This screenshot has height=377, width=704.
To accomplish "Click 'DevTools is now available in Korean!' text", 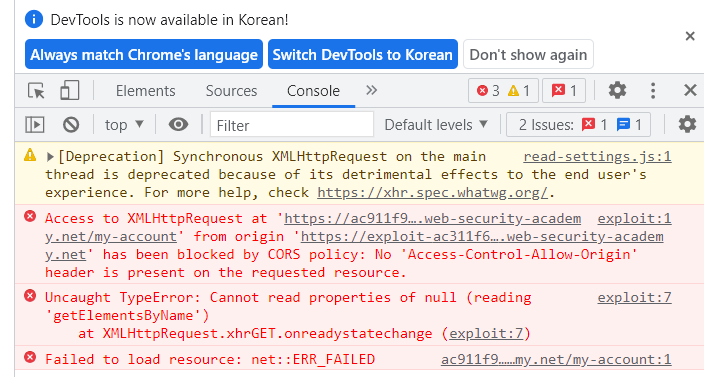I will pyautogui.click(x=169, y=20).
